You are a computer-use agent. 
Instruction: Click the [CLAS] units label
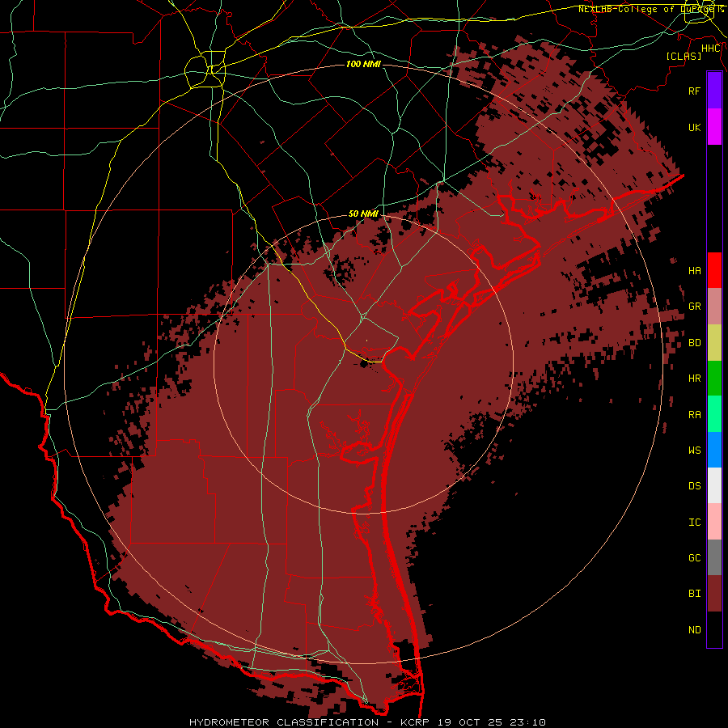(x=684, y=56)
